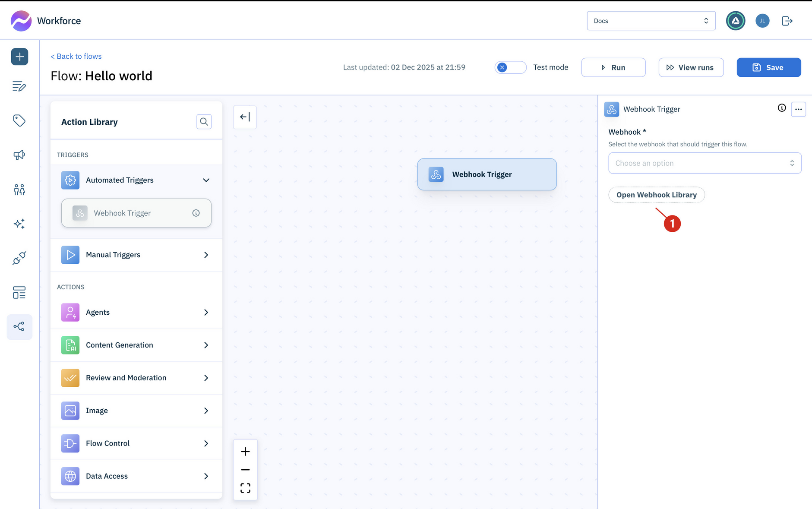This screenshot has height=509, width=812.
Task: Click the Open Webhook Library button
Action: 656,195
